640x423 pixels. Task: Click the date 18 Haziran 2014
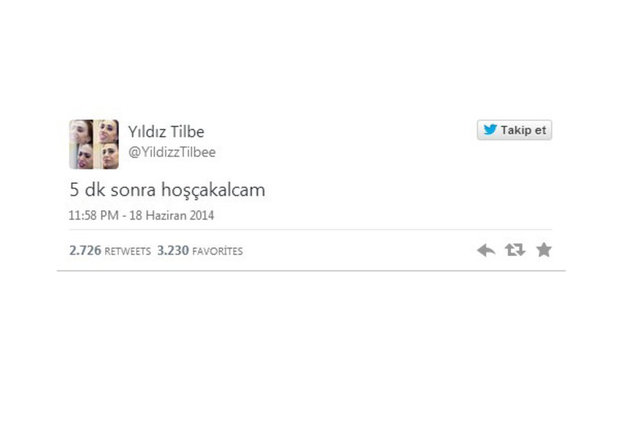click(171, 215)
